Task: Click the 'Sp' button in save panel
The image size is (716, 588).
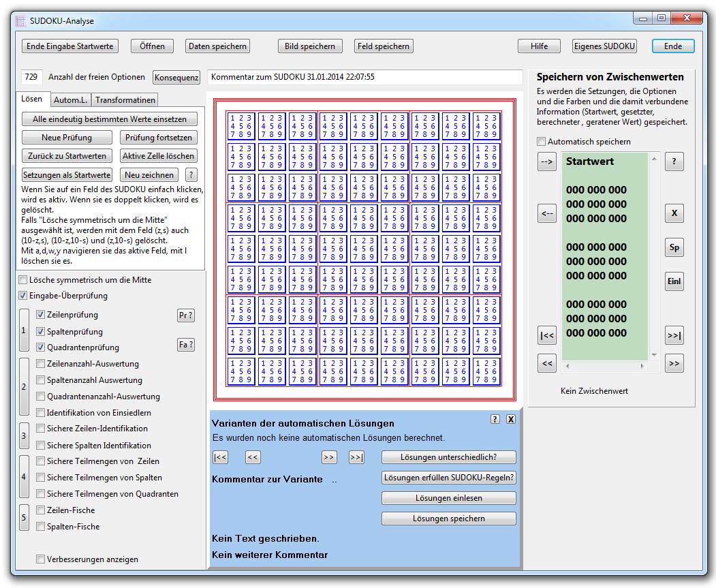Action: [x=674, y=247]
